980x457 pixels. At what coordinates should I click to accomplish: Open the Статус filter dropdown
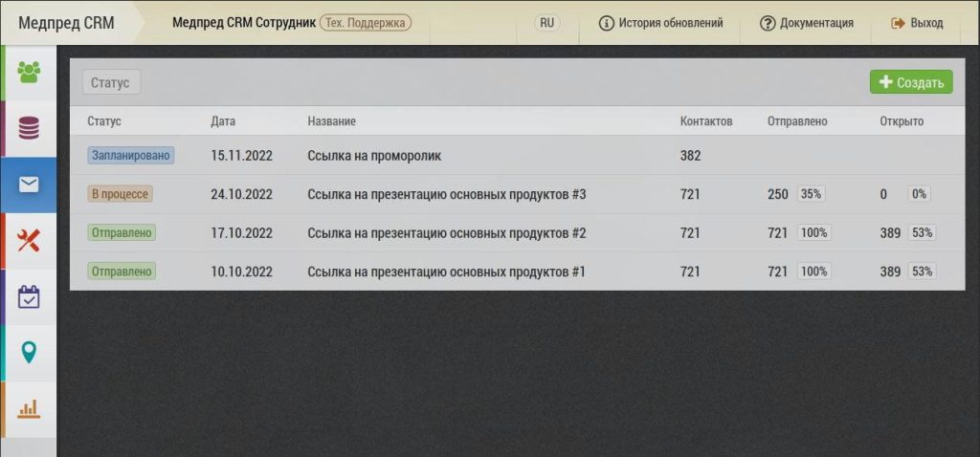pos(111,82)
